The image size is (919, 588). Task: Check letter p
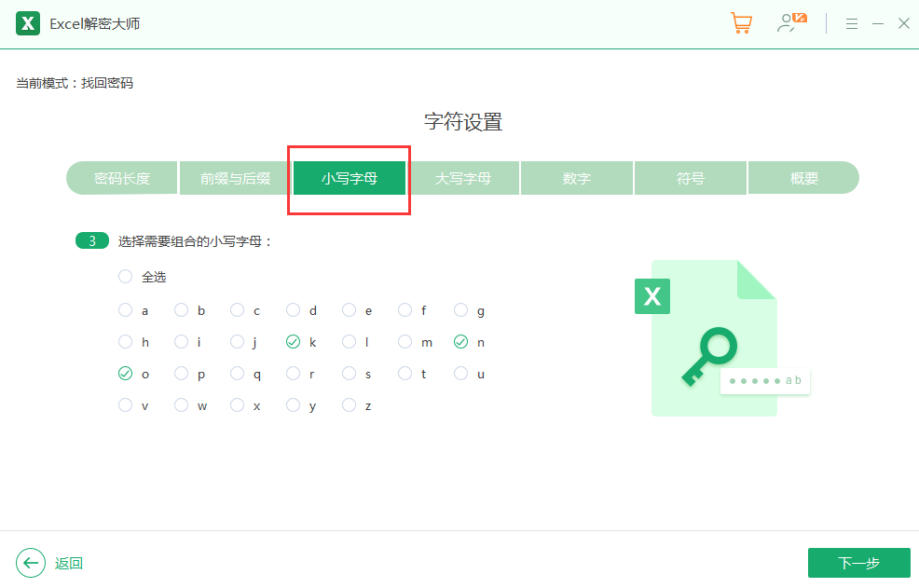point(181,374)
